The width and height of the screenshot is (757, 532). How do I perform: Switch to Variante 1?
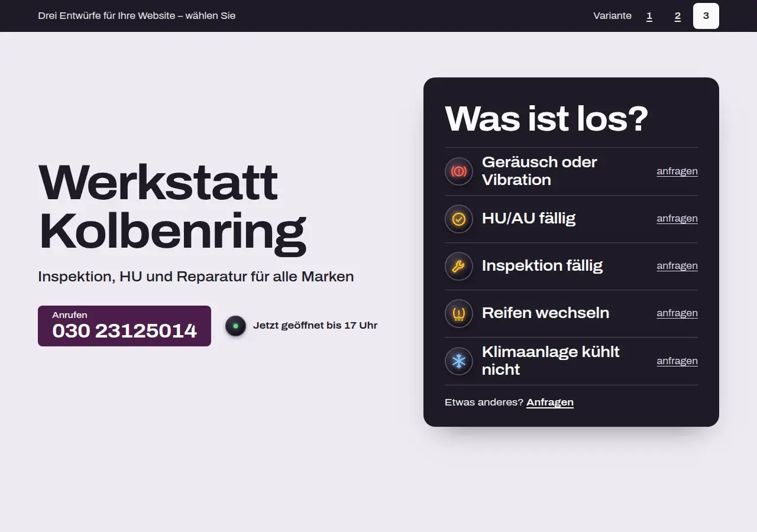649,16
